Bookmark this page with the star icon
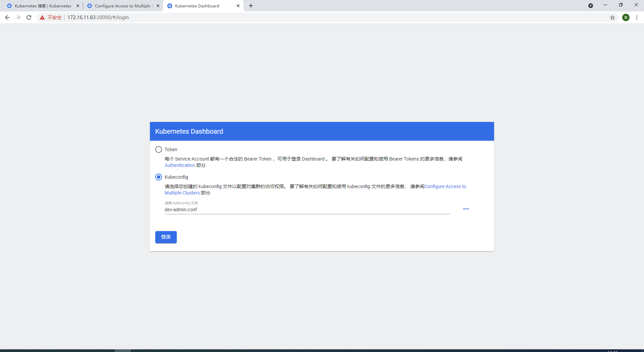This screenshot has width=644, height=352. click(612, 17)
